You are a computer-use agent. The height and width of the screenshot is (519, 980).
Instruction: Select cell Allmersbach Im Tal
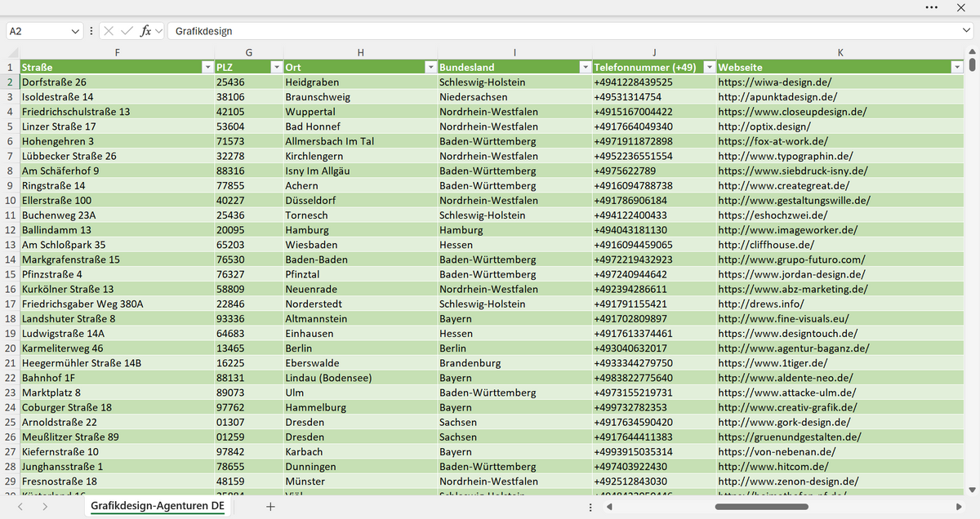point(360,141)
